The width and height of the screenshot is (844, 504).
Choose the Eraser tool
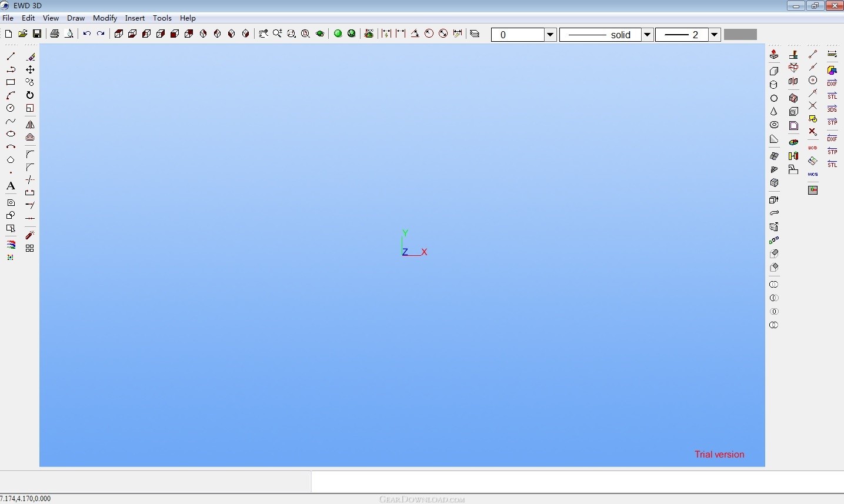[30, 56]
